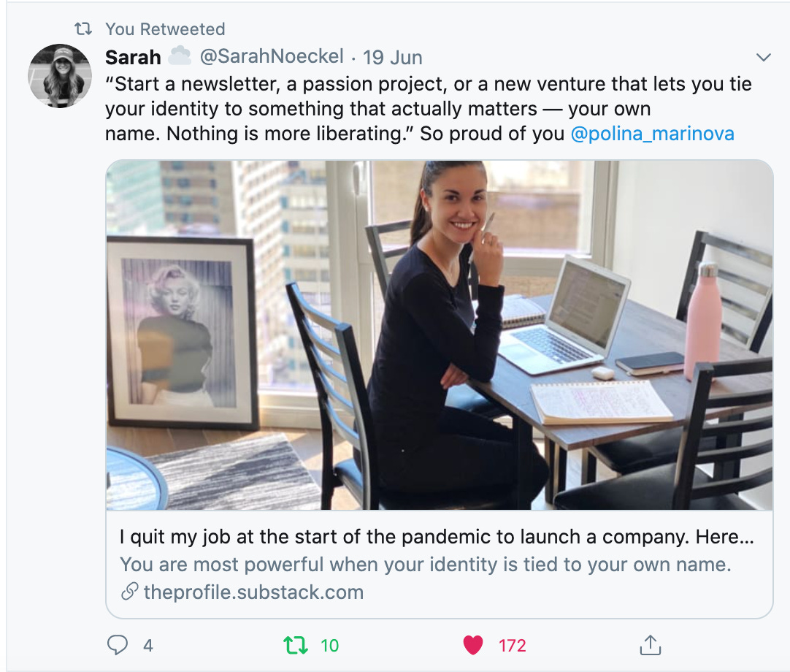Click the reply count number 4
This screenshot has width=790, height=672.
tap(147, 645)
